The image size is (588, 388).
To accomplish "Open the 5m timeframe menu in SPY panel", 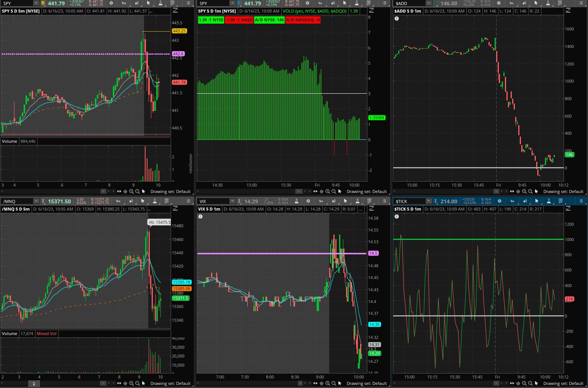I will coord(124,3).
